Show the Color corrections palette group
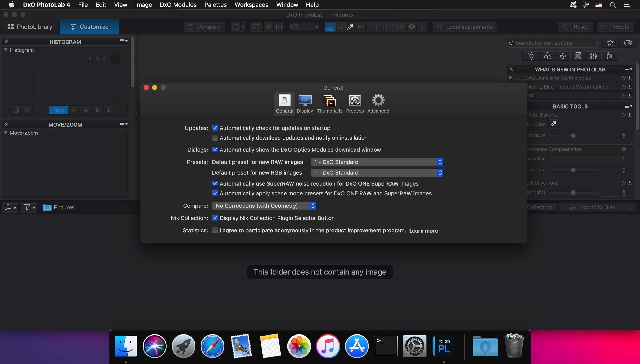The width and height of the screenshot is (640, 364). point(548,56)
